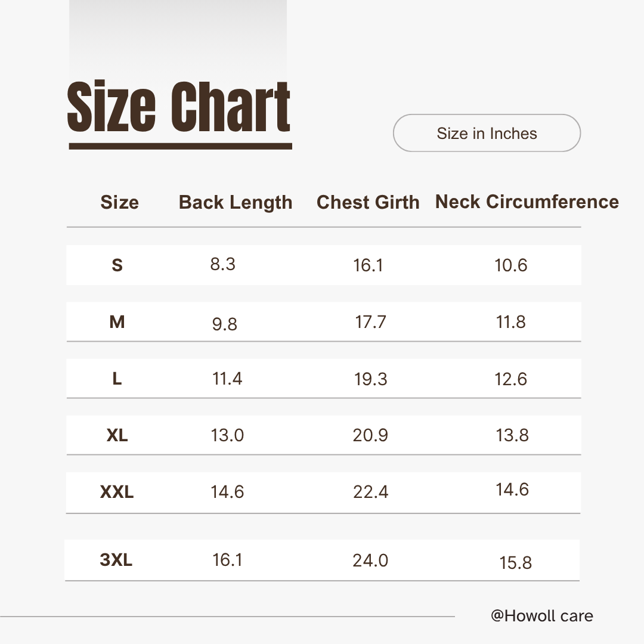Select the S size row label
This screenshot has height=644, width=644.
click(x=117, y=265)
